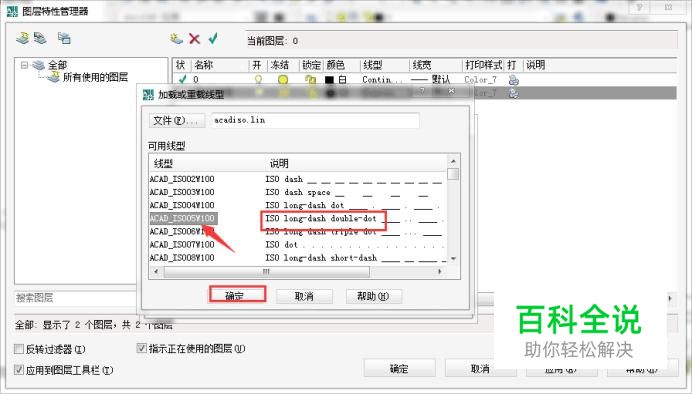Click linetype list scroll up arrow

453,161
